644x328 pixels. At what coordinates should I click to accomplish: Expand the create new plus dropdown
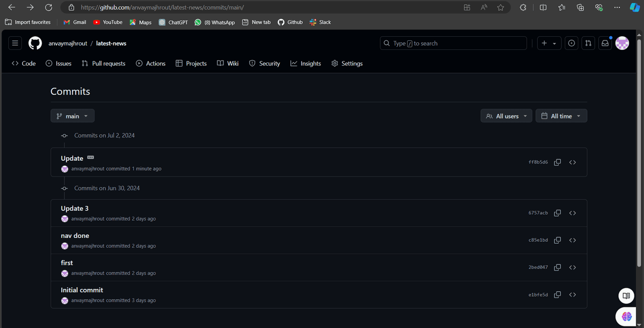(x=549, y=43)
